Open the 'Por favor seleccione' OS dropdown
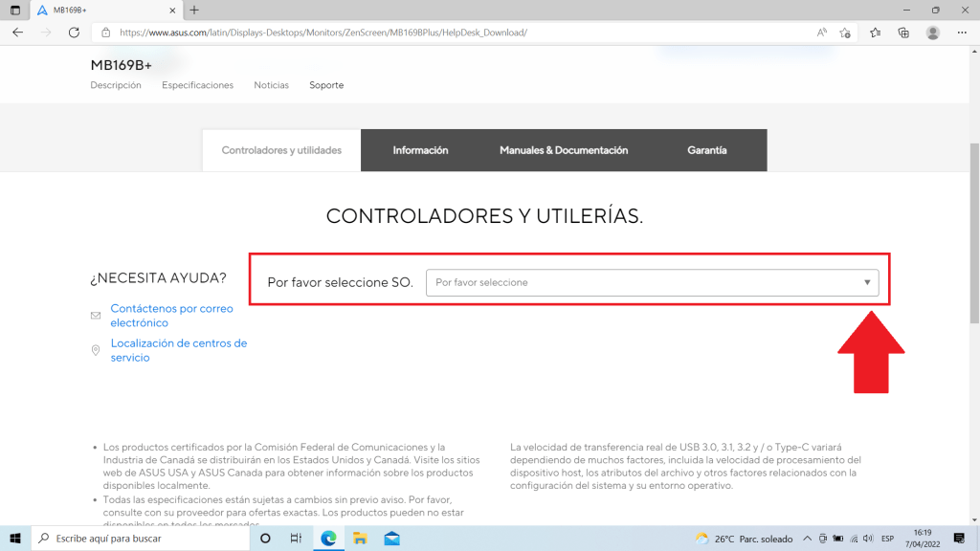This screenshot has height=551, width=980. 652,283
